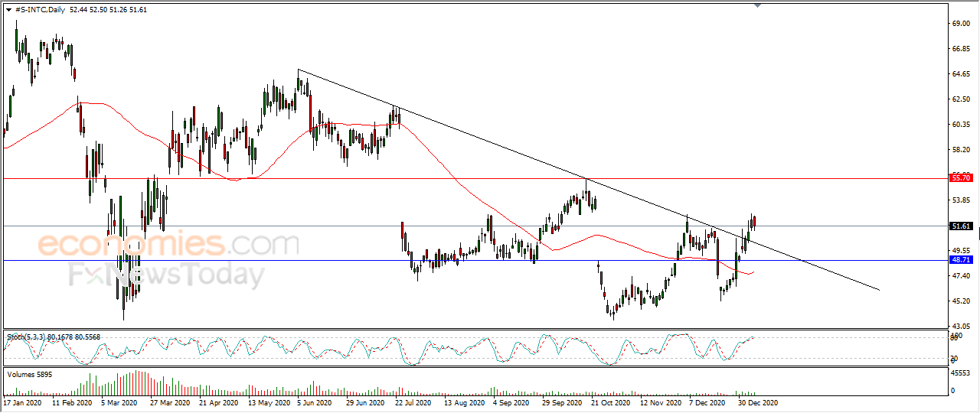Viewport: 980px width, 413px height.
Task: Click the 58.20 price axis value
Action: (960, 150)
